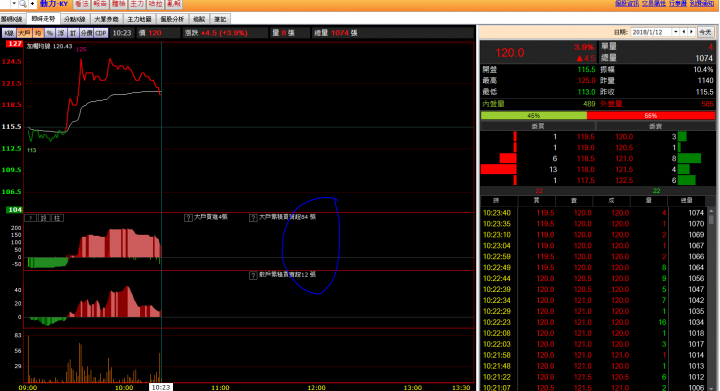
Task: Toggle the 大戶 indicator button
Action: pos(24,33)
